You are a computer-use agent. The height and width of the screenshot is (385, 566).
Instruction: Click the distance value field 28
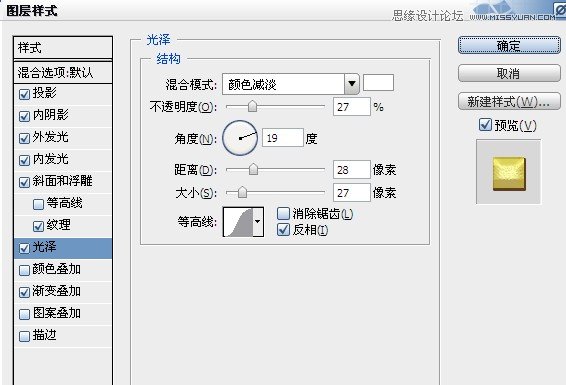[x=352, y=170]
